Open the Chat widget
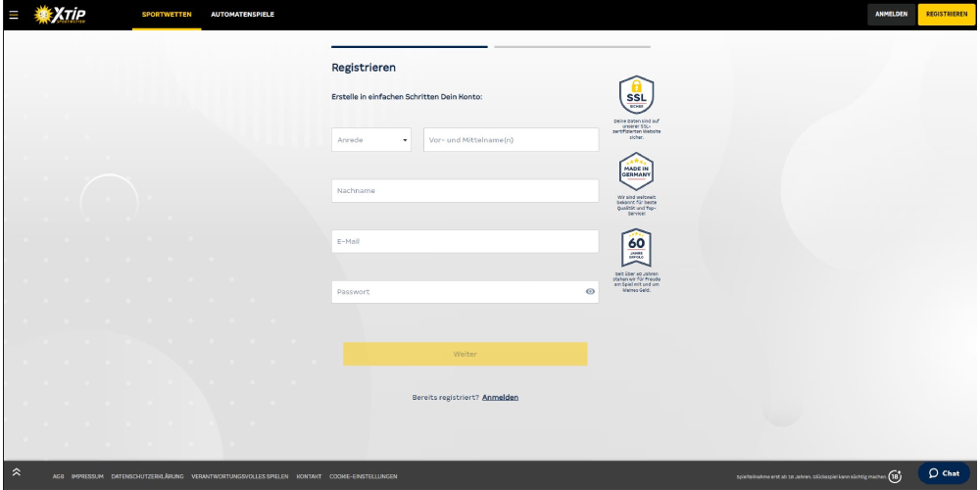Viewport: 980px width, 490px height. pyautogui.click(x=944, y=473)
